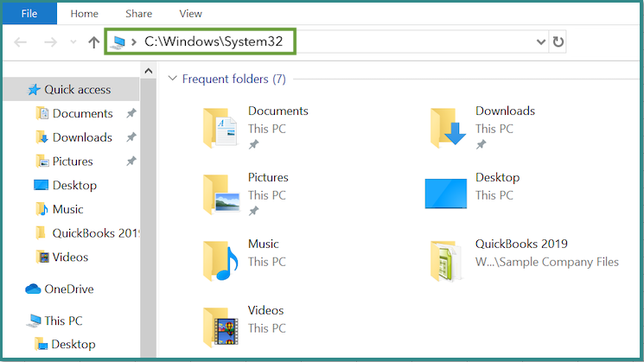Screen dimensions: 644x362
Task: Select the Desktop icon in Frequent folders
Action: click(x=446, y=194)
